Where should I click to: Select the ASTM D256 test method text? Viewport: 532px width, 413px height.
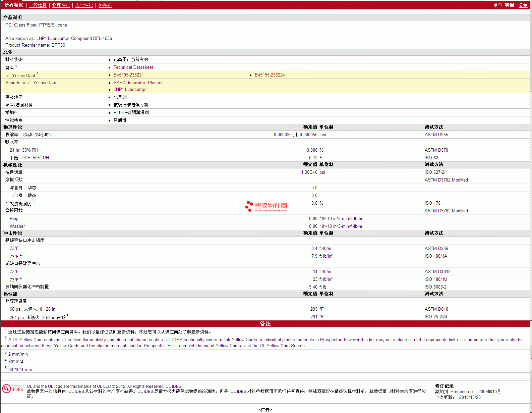[436, 249]
